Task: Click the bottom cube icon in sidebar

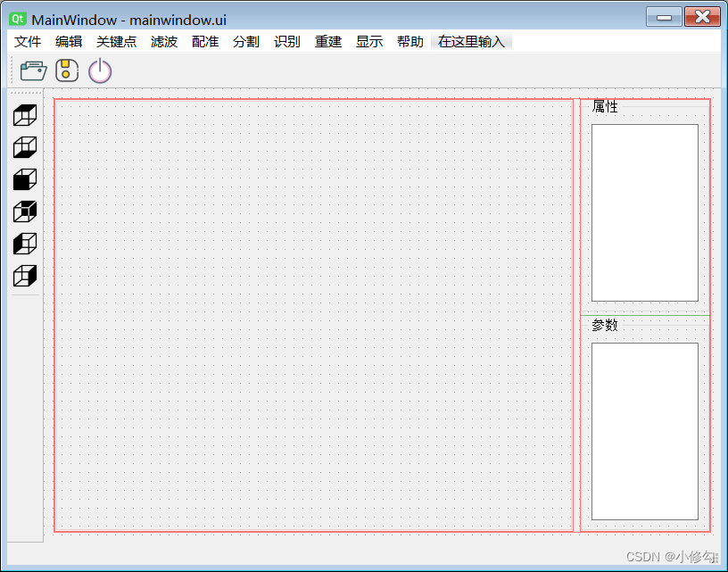Action: [x=24, y=276]
